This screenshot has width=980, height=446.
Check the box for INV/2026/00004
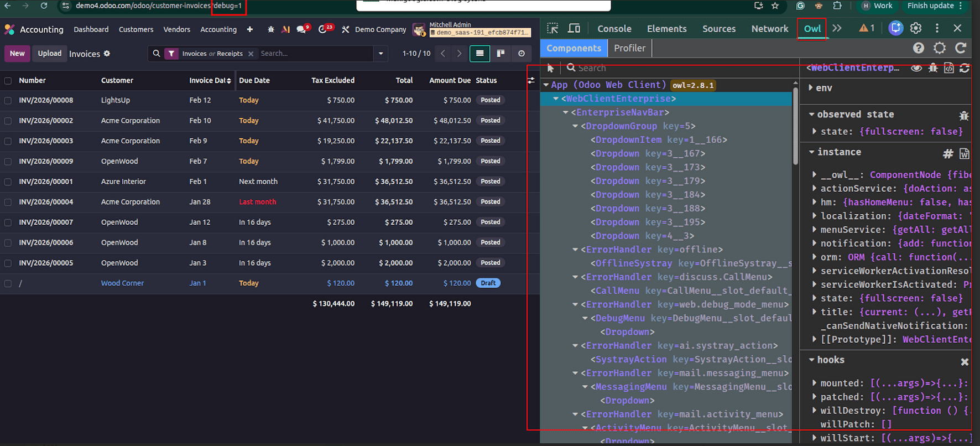click(8, 202)
